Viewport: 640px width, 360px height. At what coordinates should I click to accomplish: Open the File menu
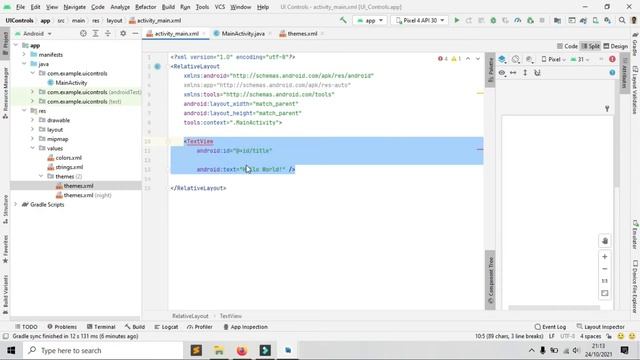20,7
